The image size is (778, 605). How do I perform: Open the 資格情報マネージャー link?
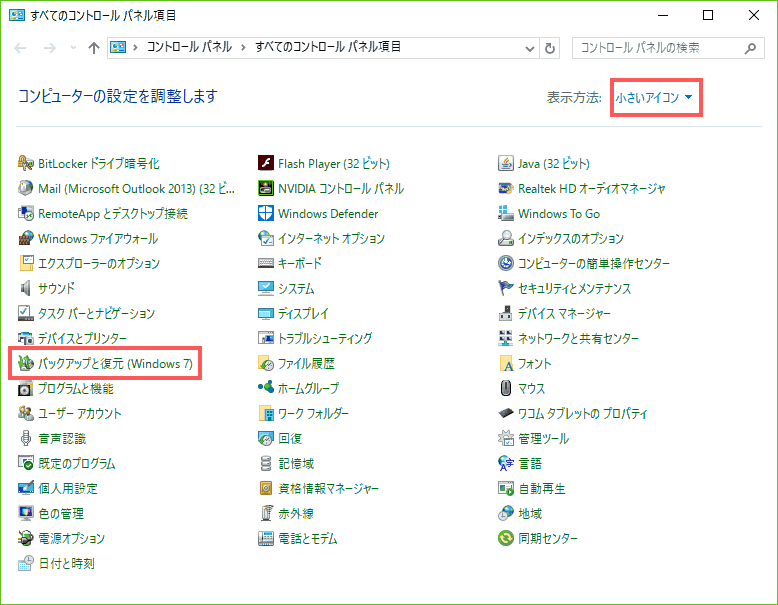point(328,488)
